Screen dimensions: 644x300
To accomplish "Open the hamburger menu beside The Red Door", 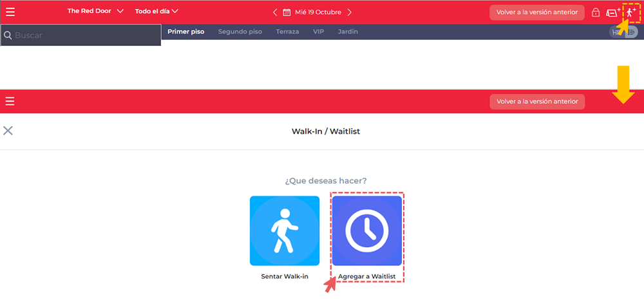I will click(10, 12).
